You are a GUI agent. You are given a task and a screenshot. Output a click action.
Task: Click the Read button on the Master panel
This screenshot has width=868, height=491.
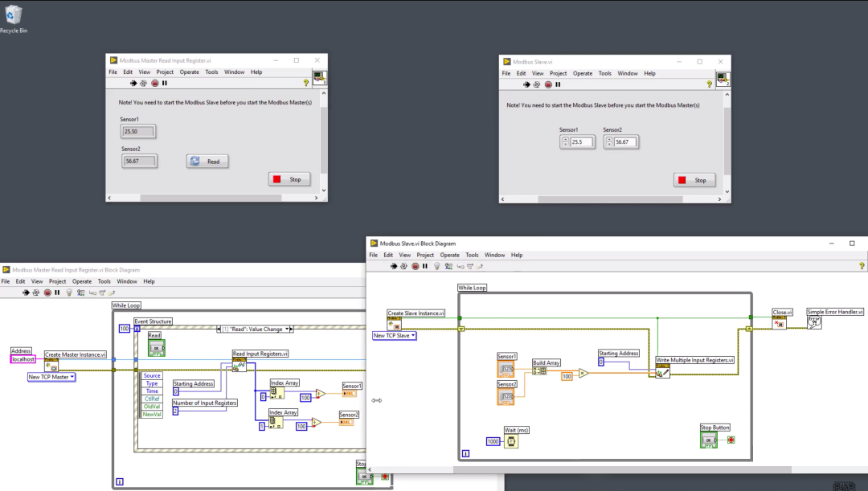(x=207, y=161)
